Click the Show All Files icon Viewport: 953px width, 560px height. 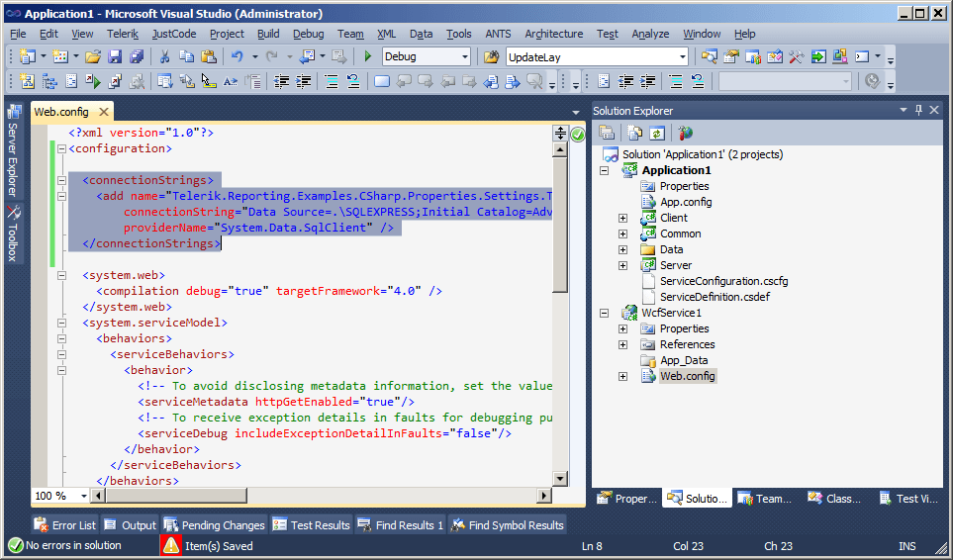(634, 133)
